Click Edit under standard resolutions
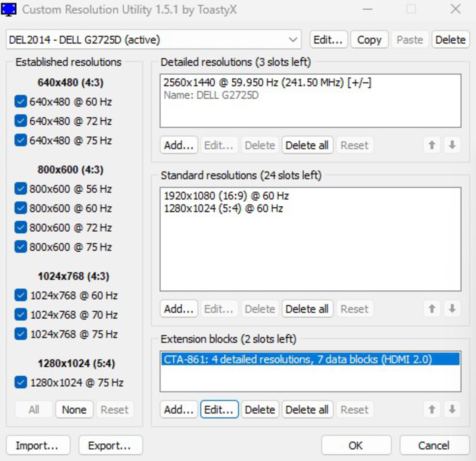476x461 pixels. (219, 309)
